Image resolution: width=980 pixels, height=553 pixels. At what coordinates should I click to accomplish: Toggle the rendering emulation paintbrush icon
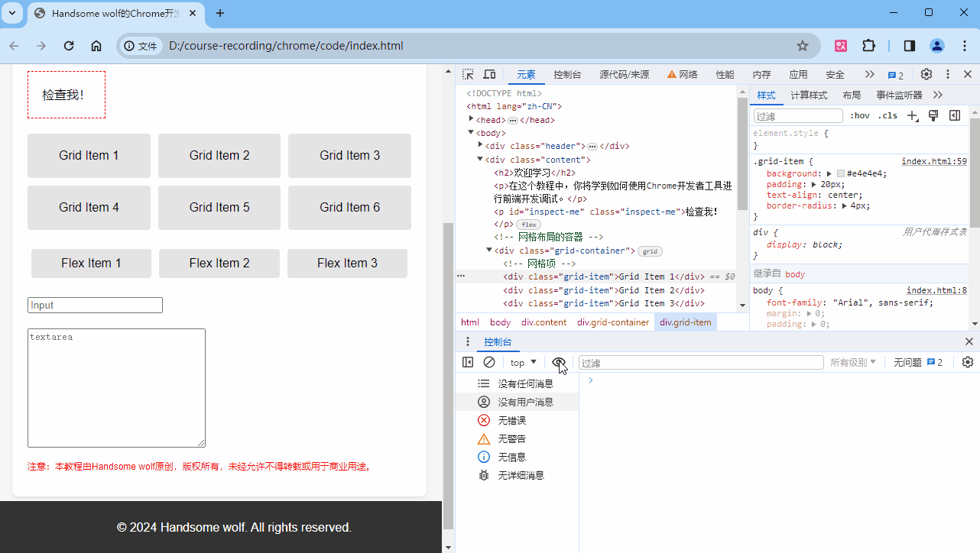[933, 115]
